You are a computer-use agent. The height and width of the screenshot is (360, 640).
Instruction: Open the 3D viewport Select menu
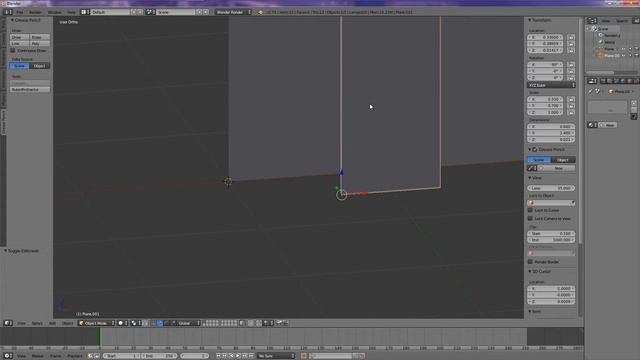click(37, 323)
